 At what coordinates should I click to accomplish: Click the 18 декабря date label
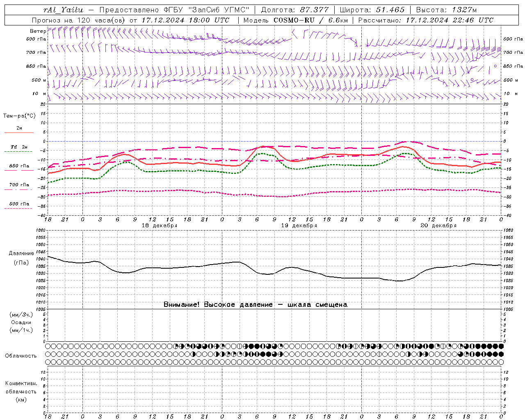click(160, 225)
